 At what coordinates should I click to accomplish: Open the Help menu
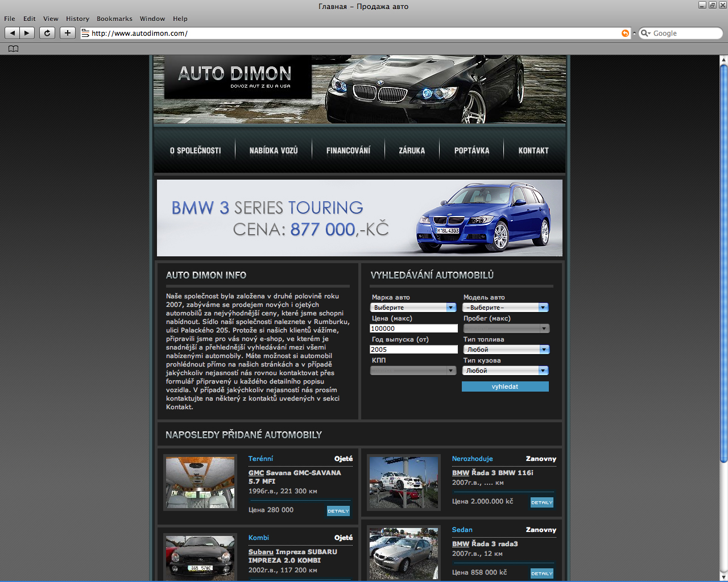point(180,19)
